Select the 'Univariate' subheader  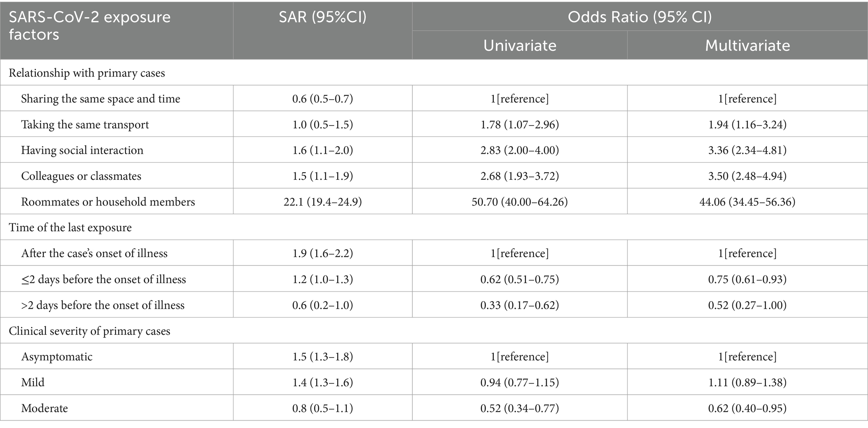[x=519, y=45]
